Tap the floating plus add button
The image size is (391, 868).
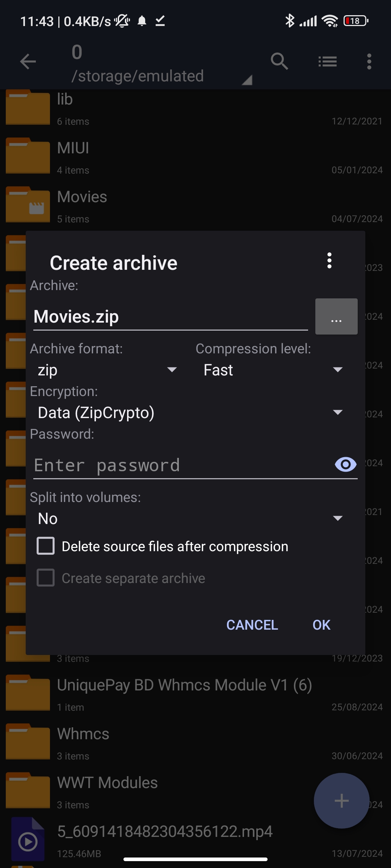tap(341, 801)
